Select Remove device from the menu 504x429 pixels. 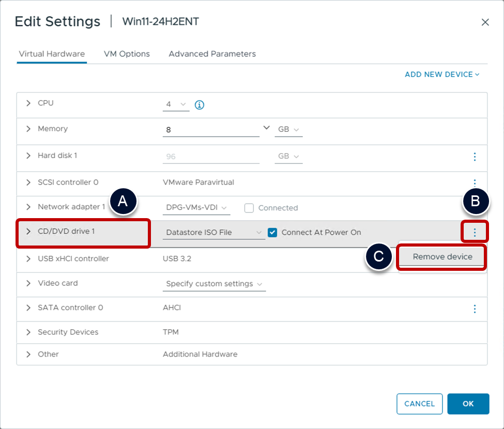[442, 257]
